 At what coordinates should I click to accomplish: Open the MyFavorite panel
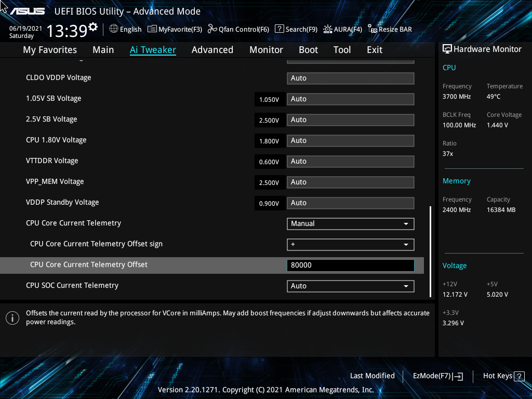point(175,29)
